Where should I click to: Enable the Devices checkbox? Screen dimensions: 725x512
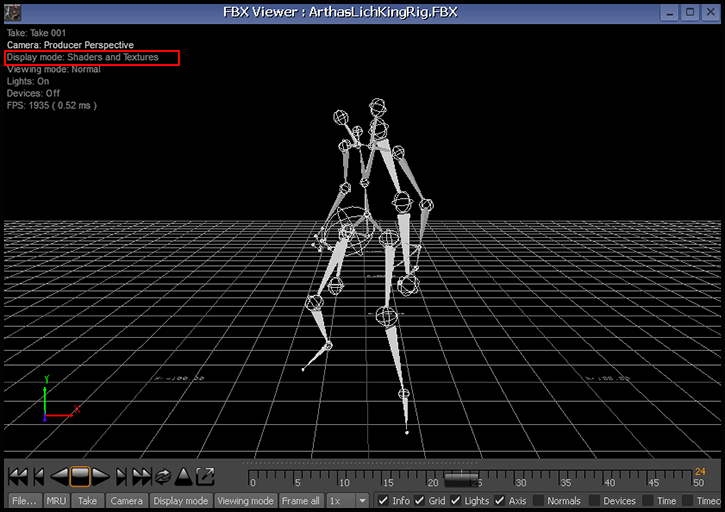click(594, 500)
